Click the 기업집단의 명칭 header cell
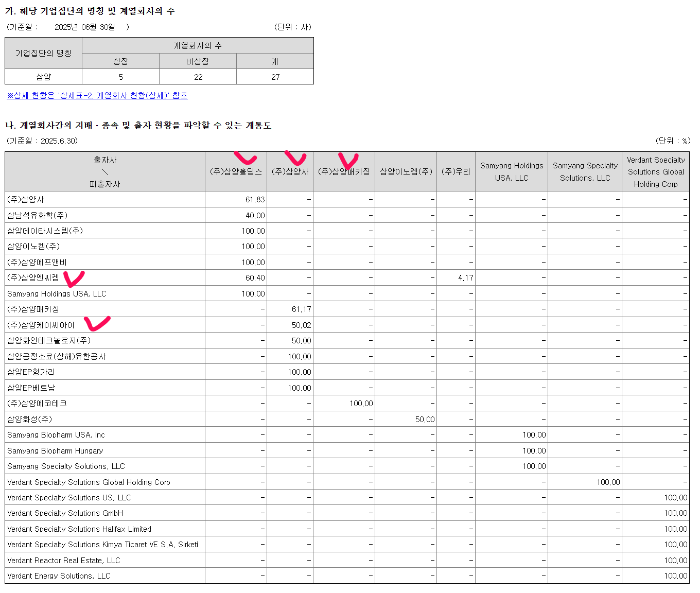The height and width of the screenshot is (593, 700). tap(44, 53)
